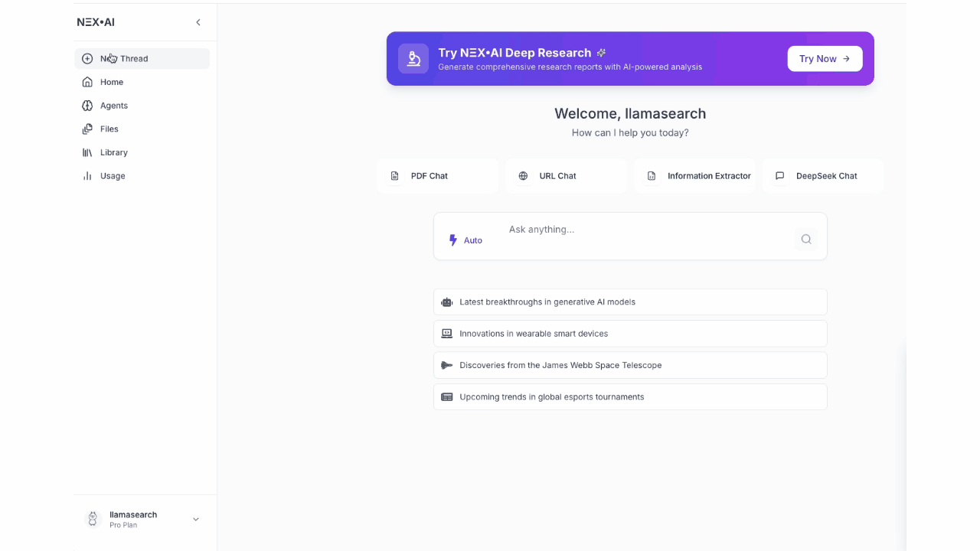The width and height of the screenshot is (980, 551).
Task: Go to Files in sidebar
Action: tap(142, 129)
